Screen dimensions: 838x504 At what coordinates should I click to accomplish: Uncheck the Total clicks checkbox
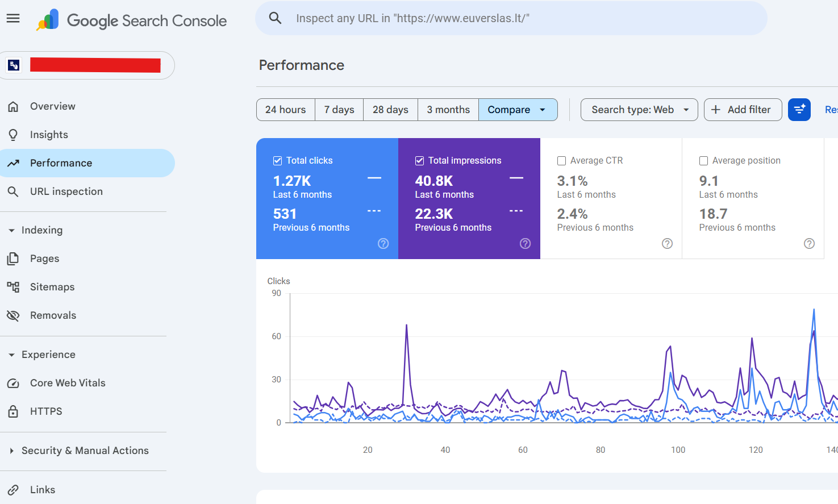277,161
